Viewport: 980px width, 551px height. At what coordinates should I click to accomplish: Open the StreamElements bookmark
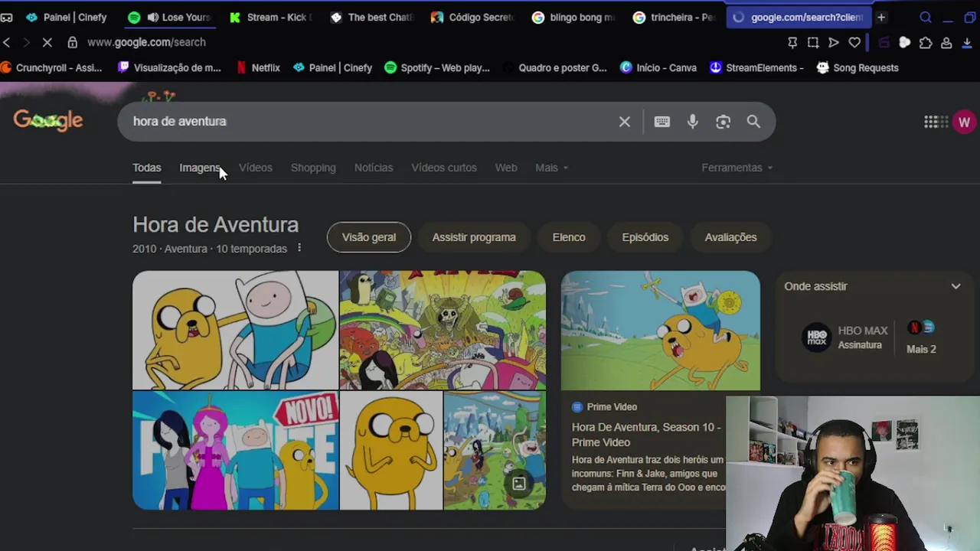click(x=756, y=67)
